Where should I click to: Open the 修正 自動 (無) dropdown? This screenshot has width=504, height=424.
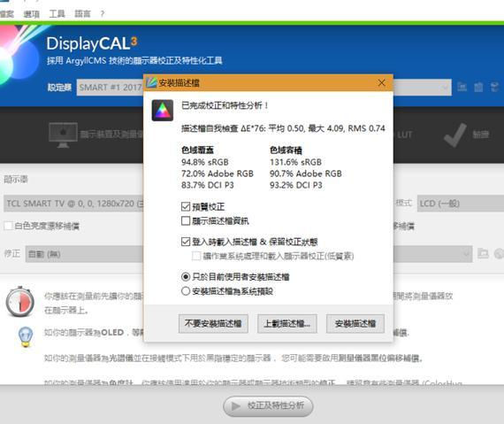coord(248,254)
